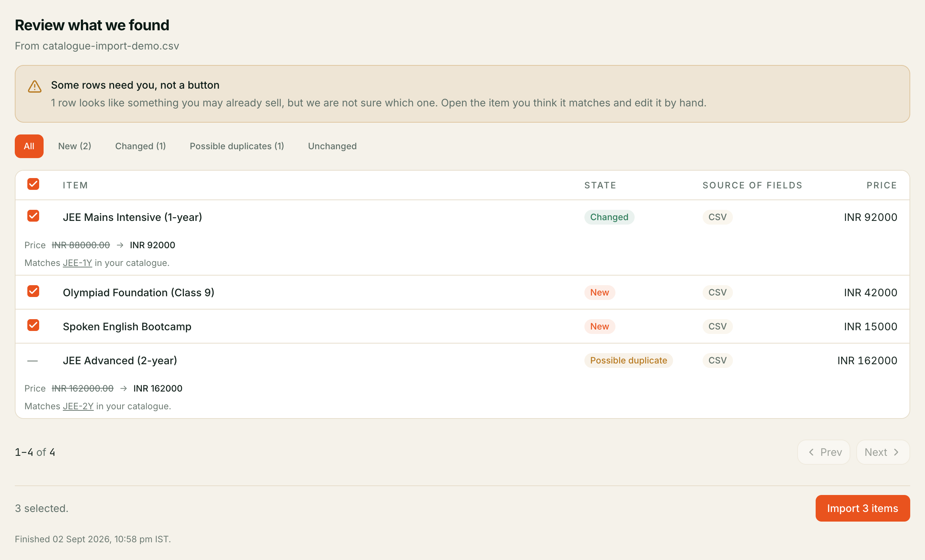Click the CSV tag in Olympiad Foundation row
Screen dimensions: 925x560
tap(717, 293)
